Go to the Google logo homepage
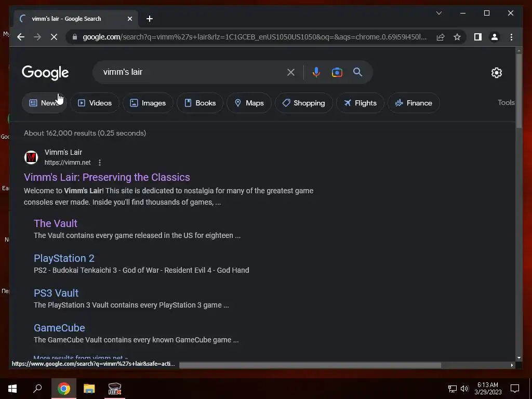The height and width of the screenshot is (399, 532). click(x=45, y=73)
